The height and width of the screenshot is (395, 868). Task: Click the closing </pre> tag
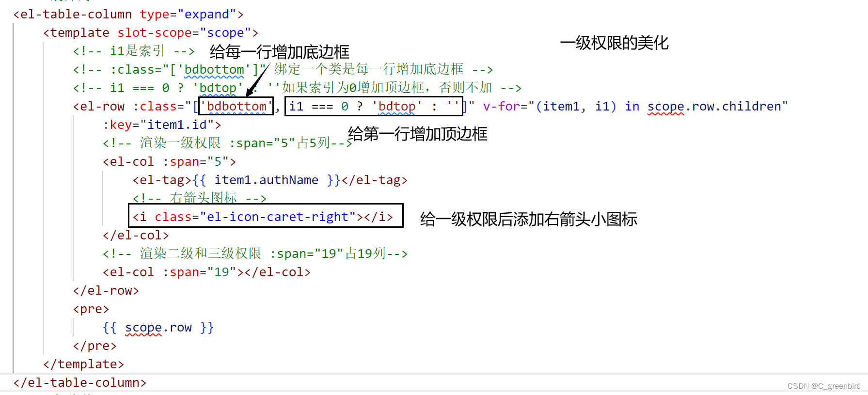coord(95,346)
